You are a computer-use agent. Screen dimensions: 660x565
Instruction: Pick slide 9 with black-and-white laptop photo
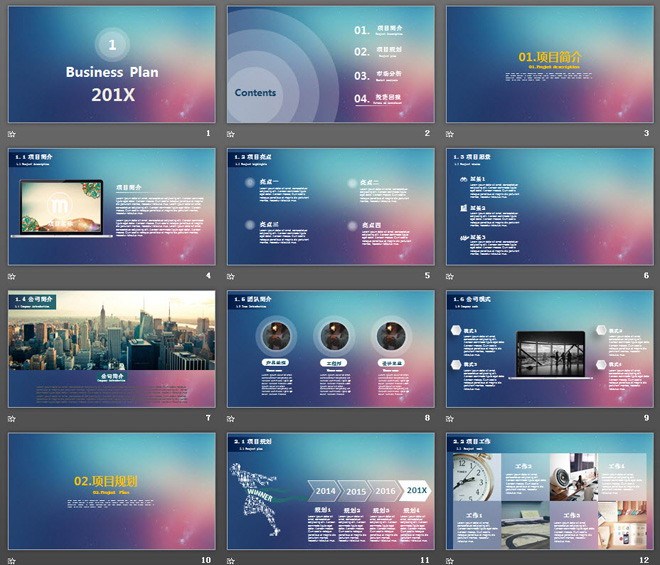click(x=549, y=348)
